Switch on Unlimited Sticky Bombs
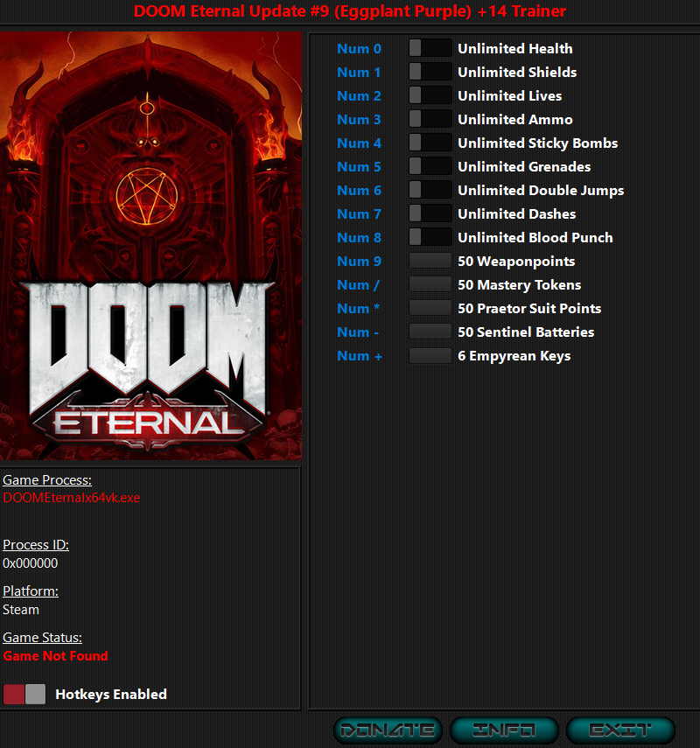The height and width of the screenshot is (748, 700). pyautogui.click(x=430, y=143)
